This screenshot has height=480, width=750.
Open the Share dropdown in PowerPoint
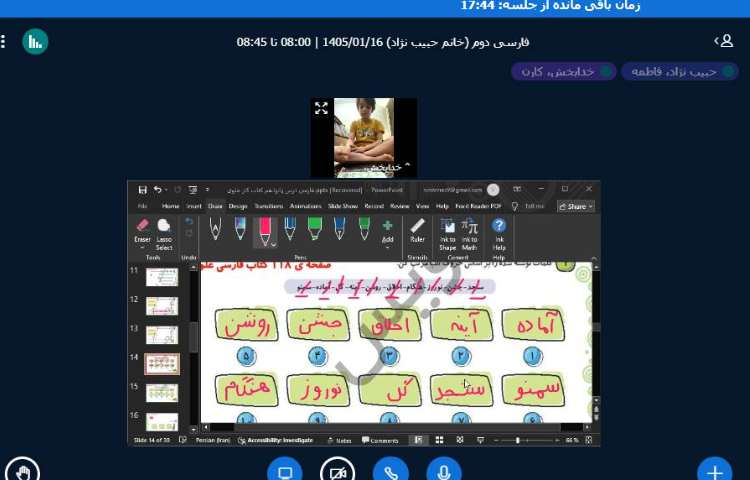576,207
